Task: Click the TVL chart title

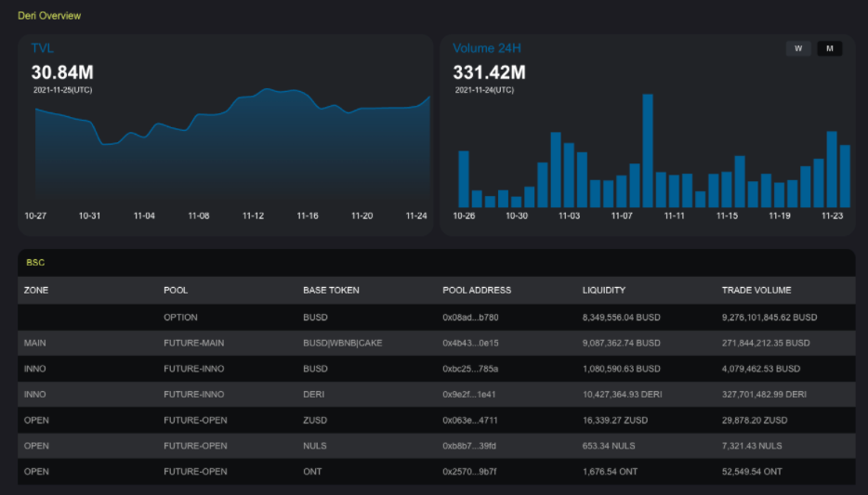Action: coord(43,48)
